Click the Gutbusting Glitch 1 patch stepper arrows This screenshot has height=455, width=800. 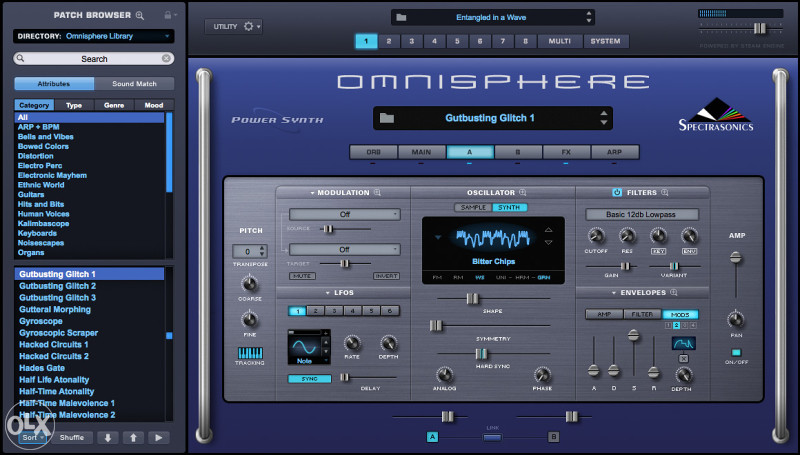pyautogui.click(x=604, y=118)
